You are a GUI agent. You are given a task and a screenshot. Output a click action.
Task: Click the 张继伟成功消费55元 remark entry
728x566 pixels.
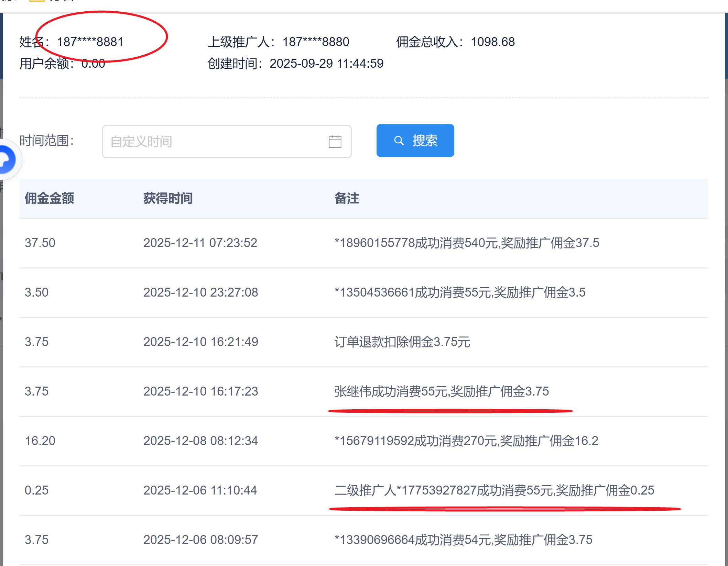pos(442,391)
